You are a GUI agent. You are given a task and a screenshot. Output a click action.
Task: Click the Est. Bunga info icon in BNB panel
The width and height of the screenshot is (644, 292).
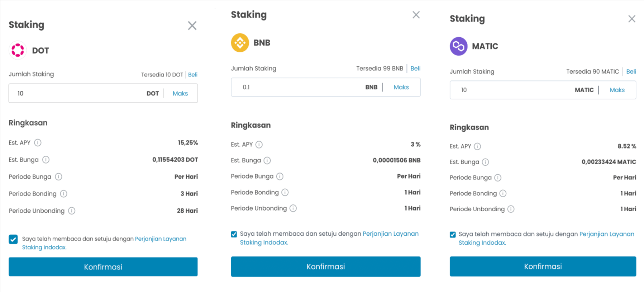(x=267, y=160)
